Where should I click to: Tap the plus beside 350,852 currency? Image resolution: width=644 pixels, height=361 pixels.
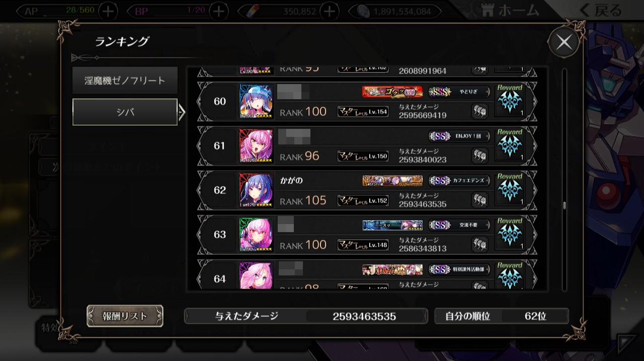[329, 11]
